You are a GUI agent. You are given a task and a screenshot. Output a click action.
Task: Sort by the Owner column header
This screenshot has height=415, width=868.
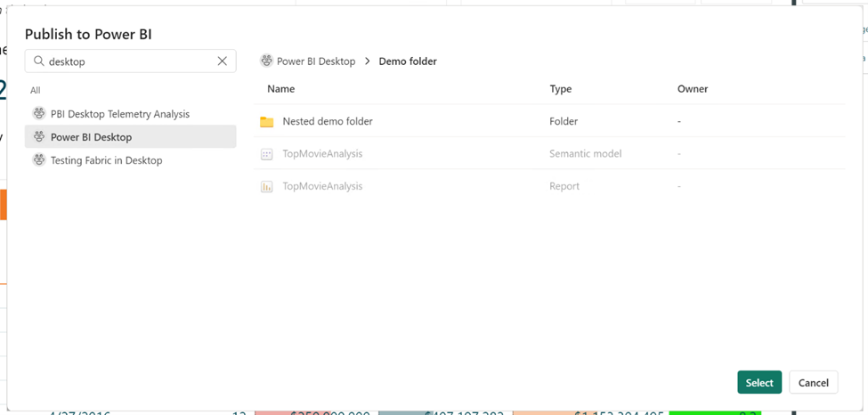tap(693, 89)
